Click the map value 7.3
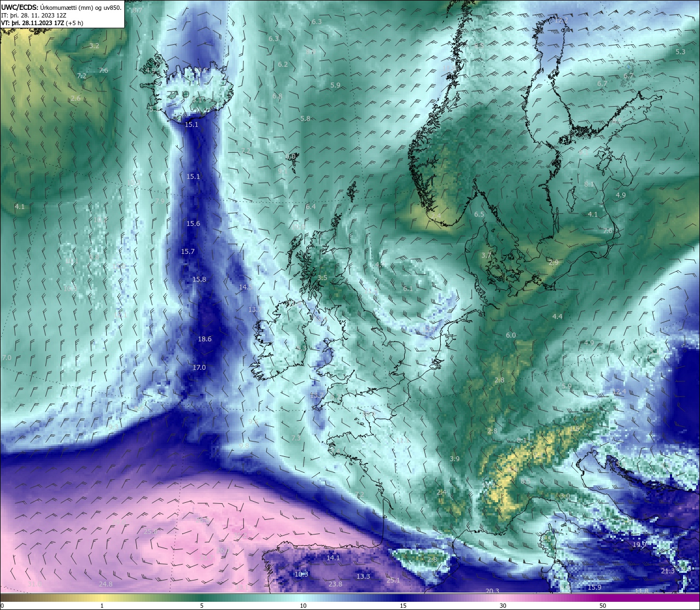 pos(296,438)
